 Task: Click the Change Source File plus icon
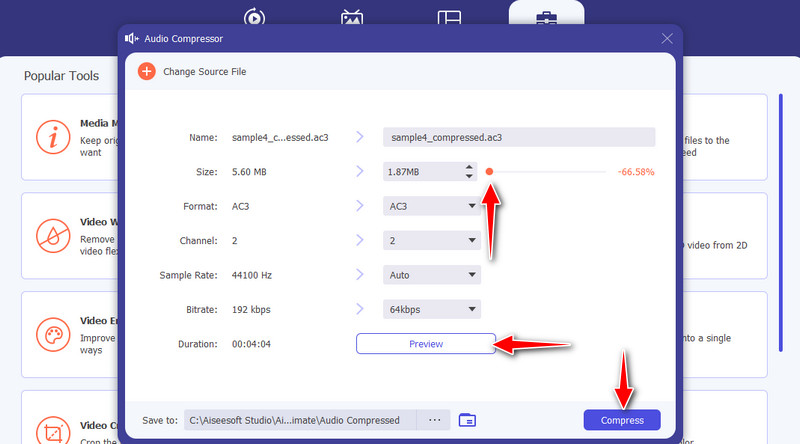click(x=147, y=71)
